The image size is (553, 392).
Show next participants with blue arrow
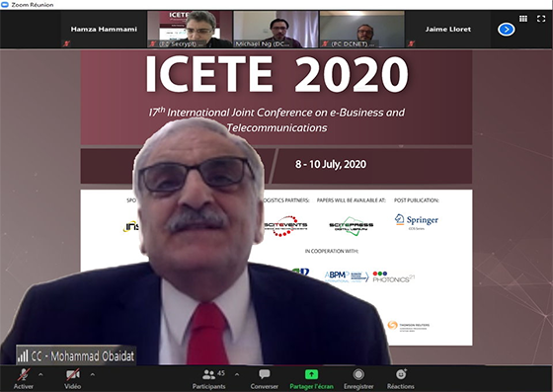tap(506, 30)
